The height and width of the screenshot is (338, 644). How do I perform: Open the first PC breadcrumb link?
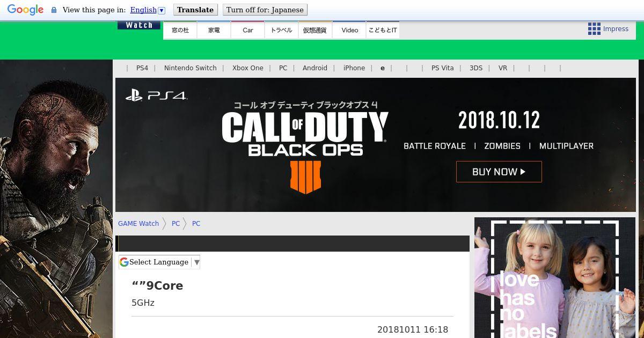point(175,224)
